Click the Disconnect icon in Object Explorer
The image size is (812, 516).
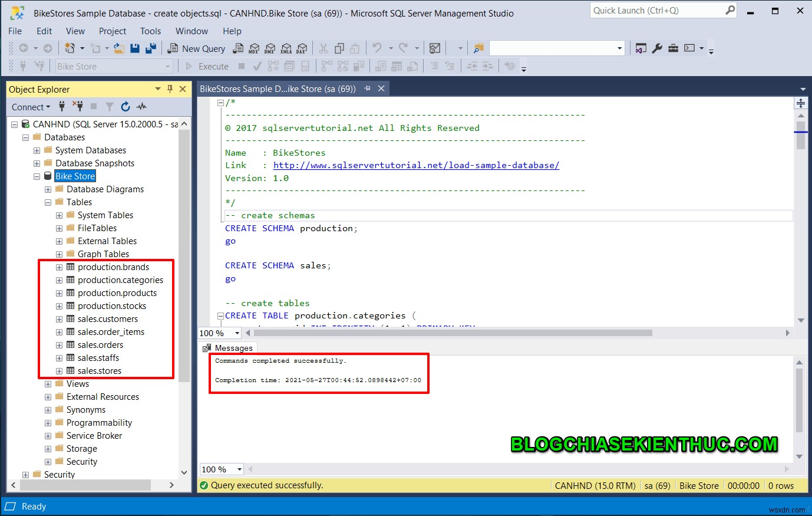(x=80, y=107)
